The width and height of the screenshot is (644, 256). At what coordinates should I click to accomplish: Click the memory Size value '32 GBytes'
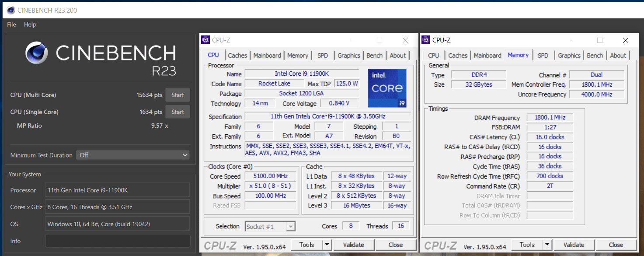479,84
